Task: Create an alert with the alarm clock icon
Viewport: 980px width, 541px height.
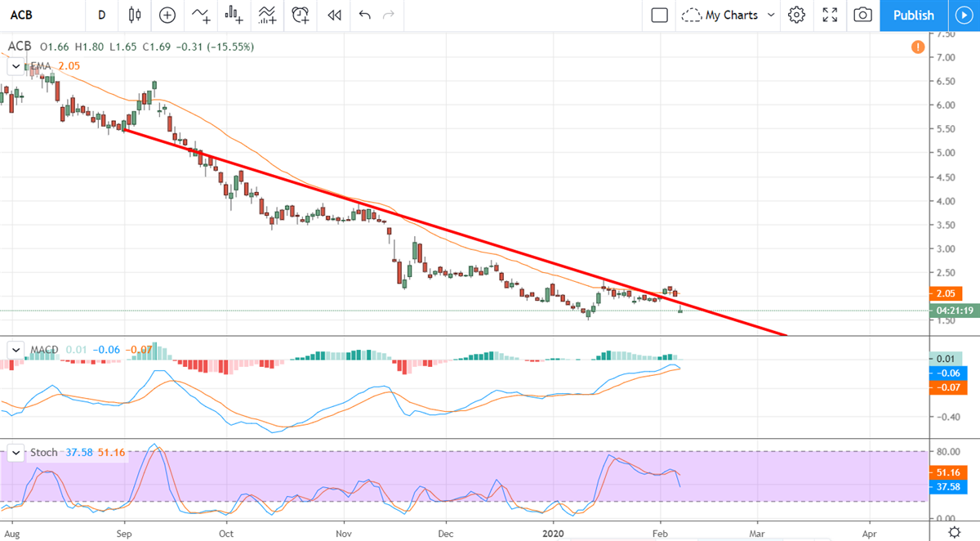Action: coord(301,15)
